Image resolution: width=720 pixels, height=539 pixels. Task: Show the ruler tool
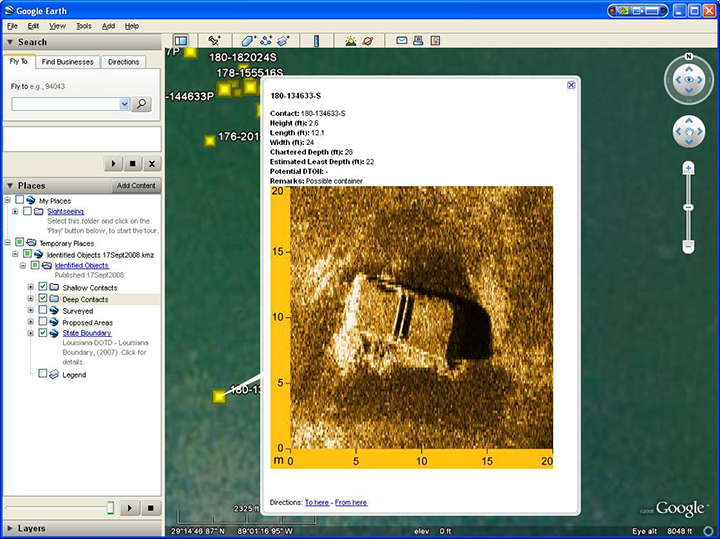pyautogui.click(x=316, y=41)
